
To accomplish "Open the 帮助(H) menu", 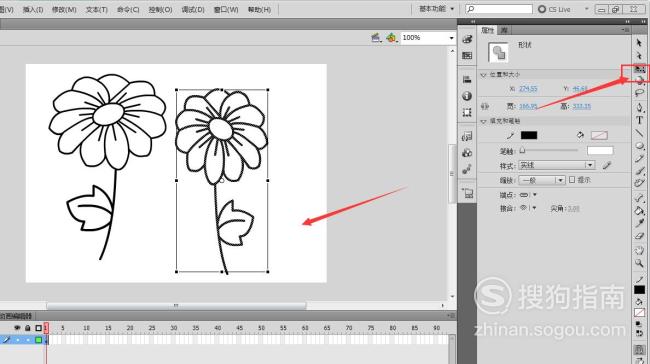I will [259, 9].
